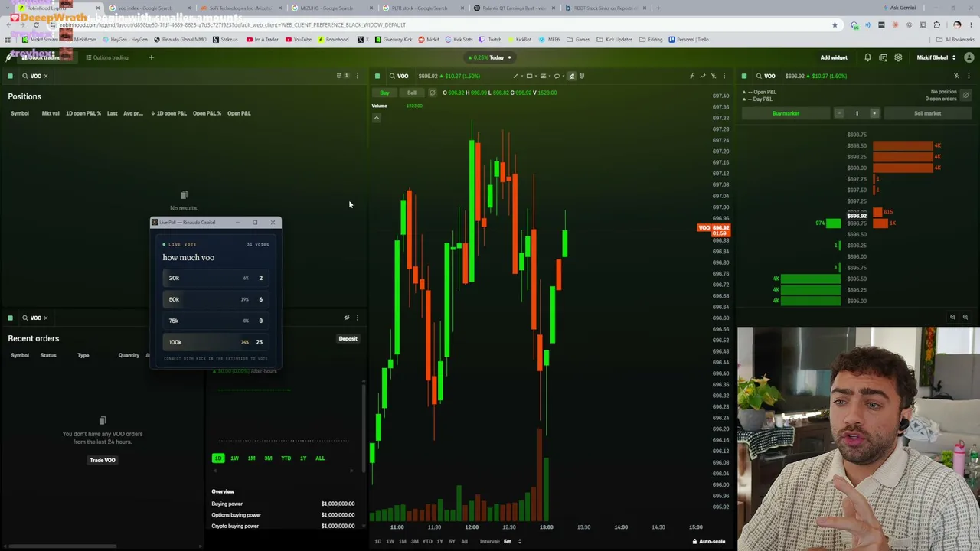The width and height of the screenshot is (980, 551).
Task: Vote 20k in the Live Poll window
Action: click(216, 278)
